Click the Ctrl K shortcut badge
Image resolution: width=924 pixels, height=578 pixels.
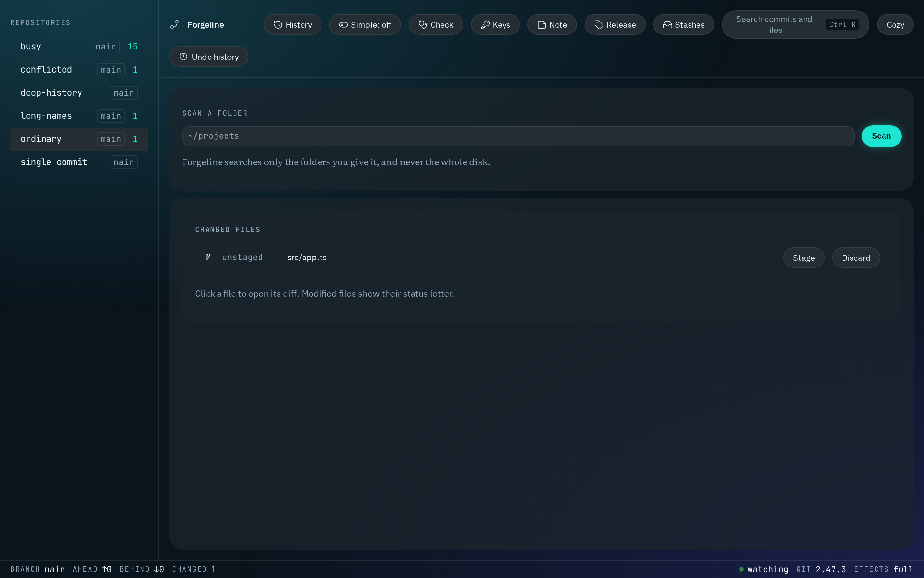click(842, 24)
